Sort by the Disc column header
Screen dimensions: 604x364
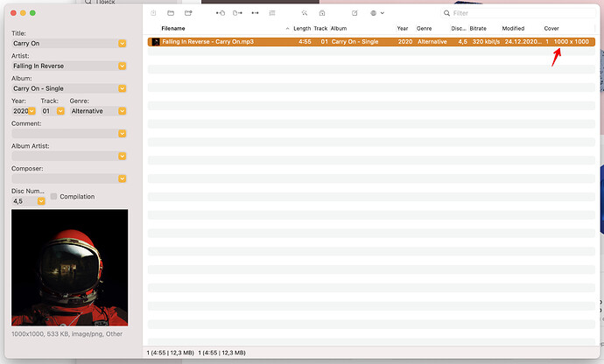pos(459,29)
